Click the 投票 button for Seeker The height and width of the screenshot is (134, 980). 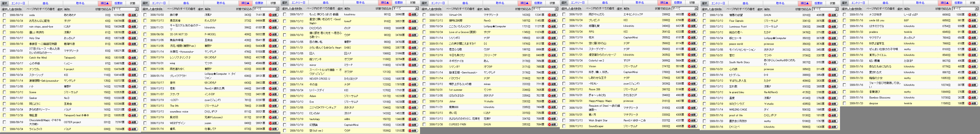pos(132,98)
